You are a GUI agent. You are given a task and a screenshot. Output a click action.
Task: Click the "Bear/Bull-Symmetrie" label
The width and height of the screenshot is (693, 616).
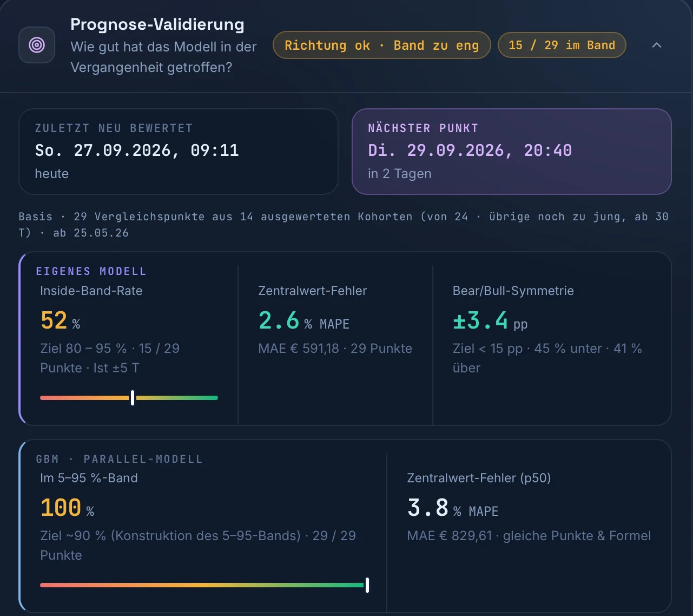coord(513,291)
